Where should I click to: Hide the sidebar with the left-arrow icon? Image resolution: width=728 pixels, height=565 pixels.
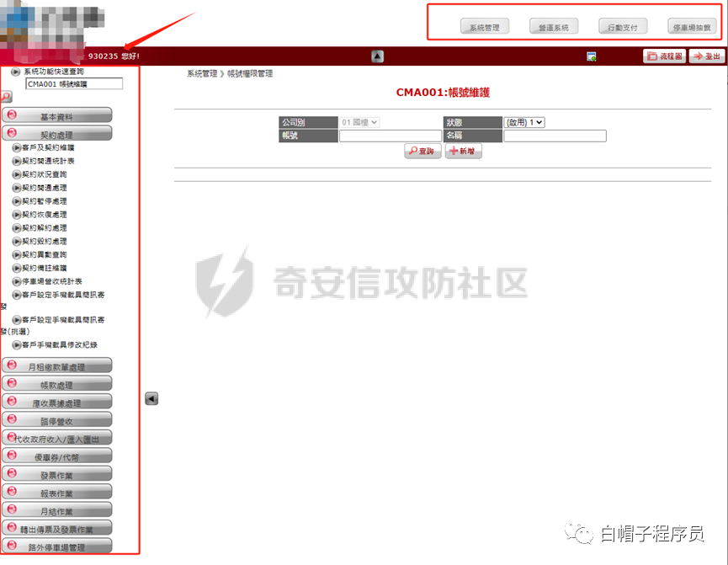tap(151, 398)
